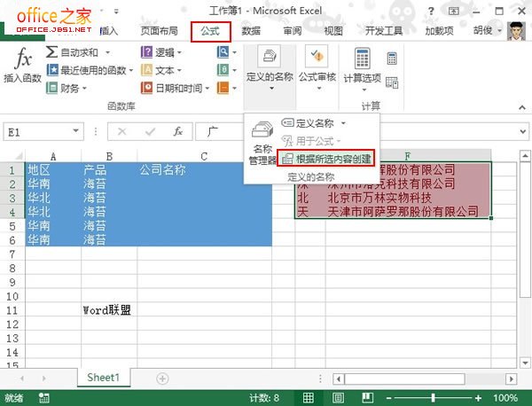This screenshot has width=532, height=406.
Task: Open the math and trig functions icon
Action: (223, 70)
